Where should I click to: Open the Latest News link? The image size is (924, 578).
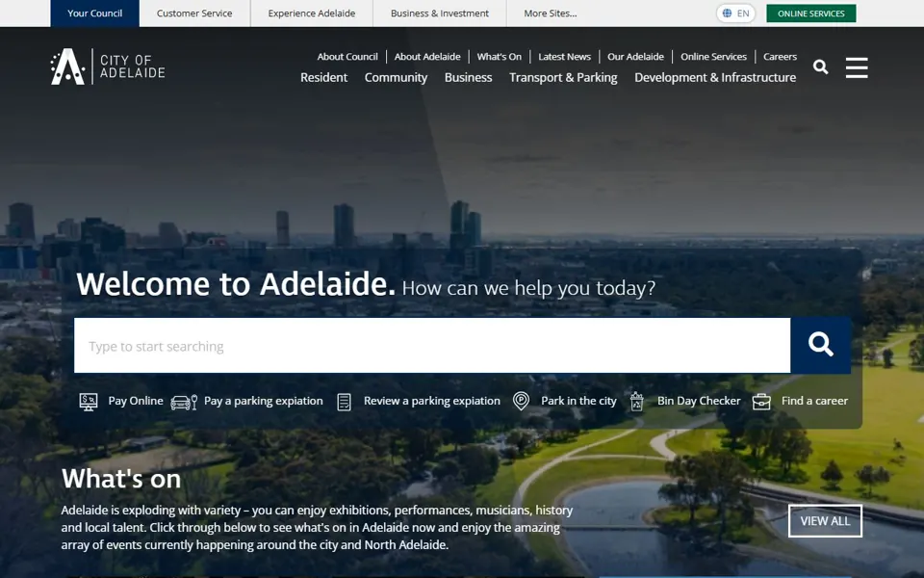[564, 57]
